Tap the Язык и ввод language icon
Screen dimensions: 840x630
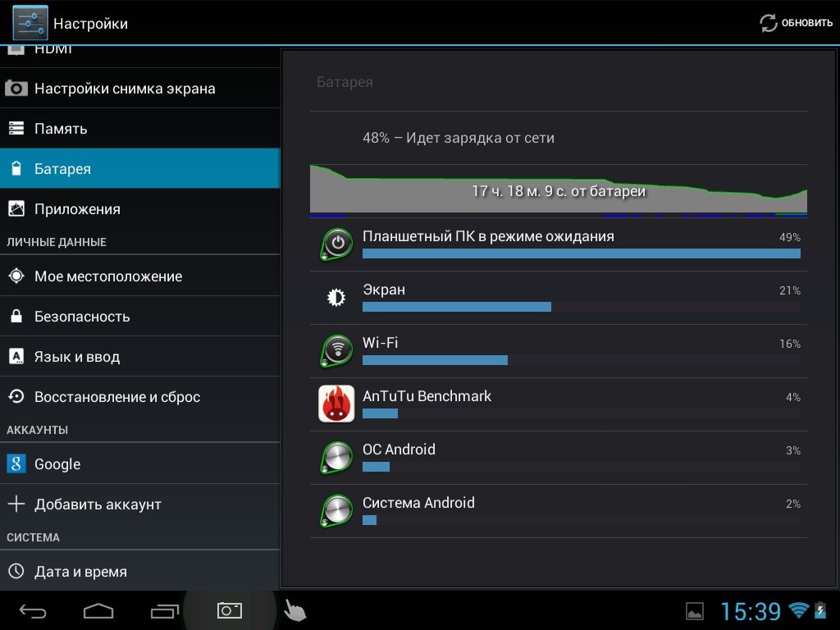16,357
